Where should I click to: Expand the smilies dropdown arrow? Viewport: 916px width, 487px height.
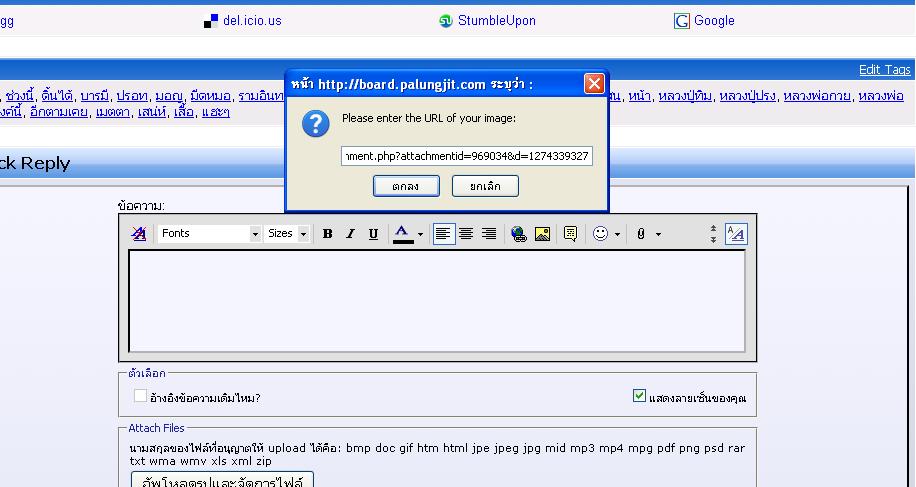coord(617,234)
